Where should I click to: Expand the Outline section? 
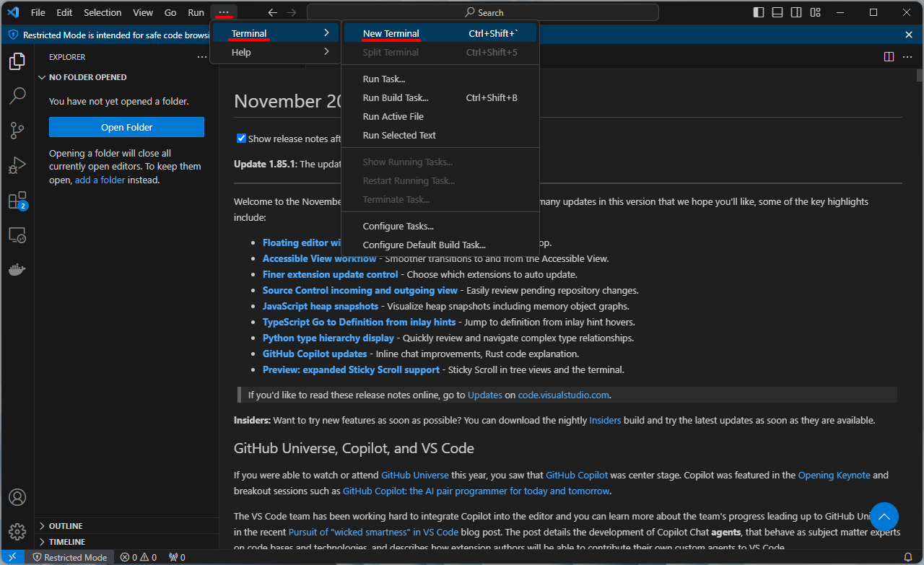(x=126, y=526)
